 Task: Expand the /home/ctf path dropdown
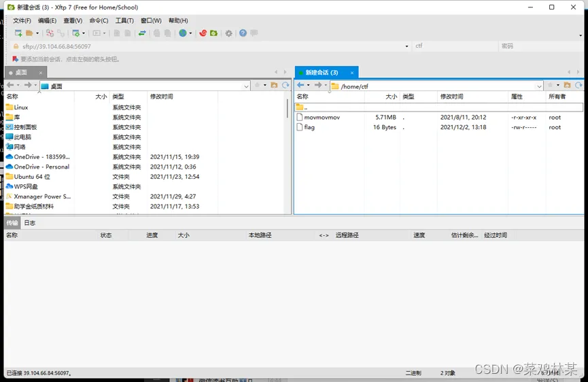click(x=539, y=86)
